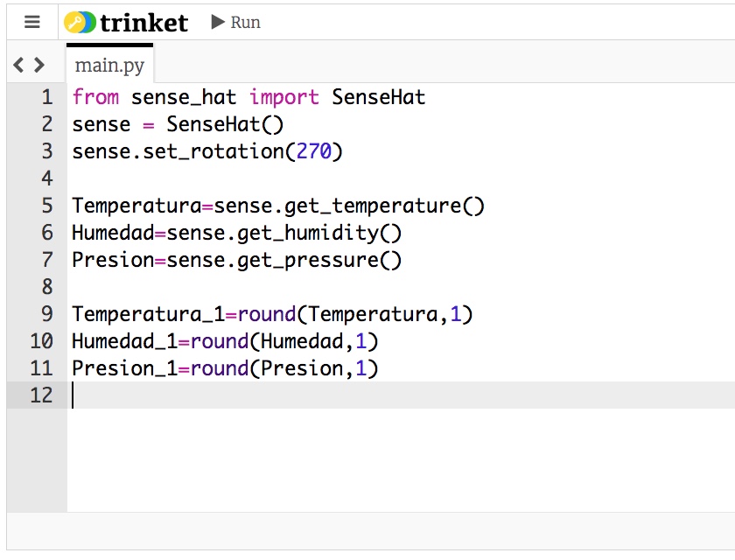Click the sense = SenseHat() line
Image resolution: width=735 pixels, height=560 pixels.
(x=178, y=124)
